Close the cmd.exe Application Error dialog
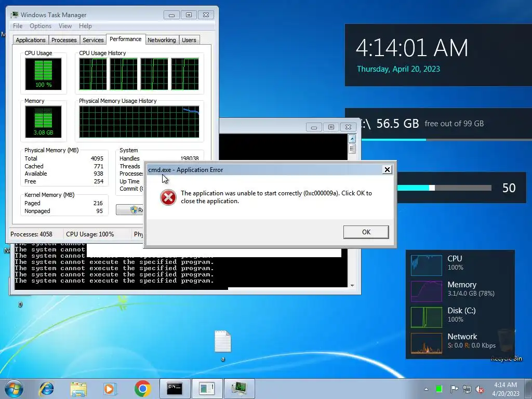The height and width of the screenshot is (399, 532). tap(387, 170)
